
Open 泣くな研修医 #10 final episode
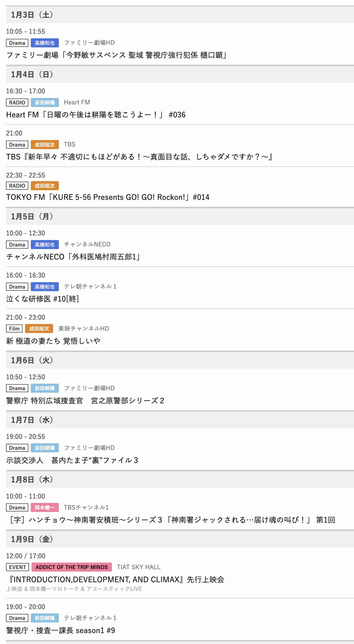42,299
